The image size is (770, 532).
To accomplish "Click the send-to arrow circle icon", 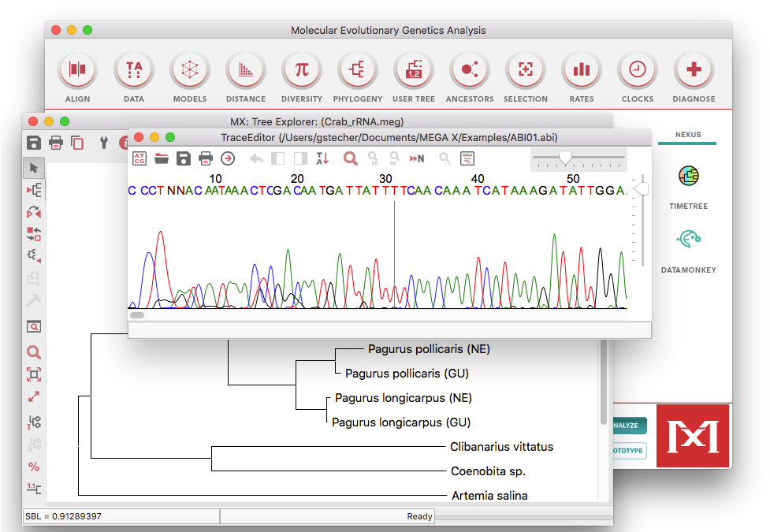I will (228, 158).
